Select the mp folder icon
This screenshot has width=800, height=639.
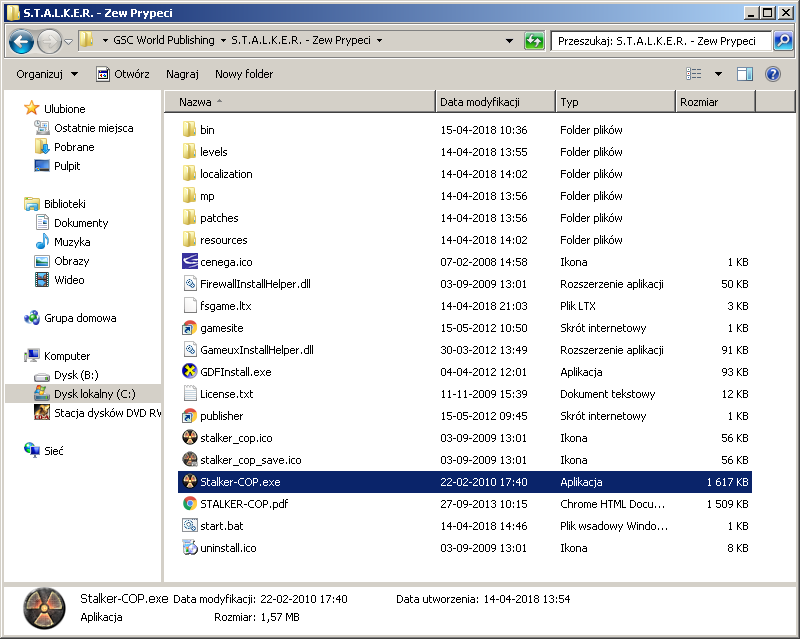pyautogui.click(x=189, y=195)
